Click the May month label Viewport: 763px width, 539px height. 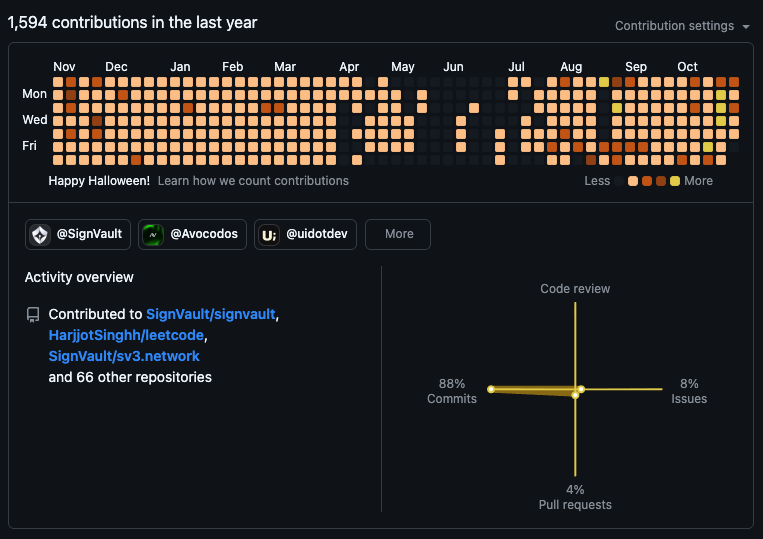(x=402, y=67)
